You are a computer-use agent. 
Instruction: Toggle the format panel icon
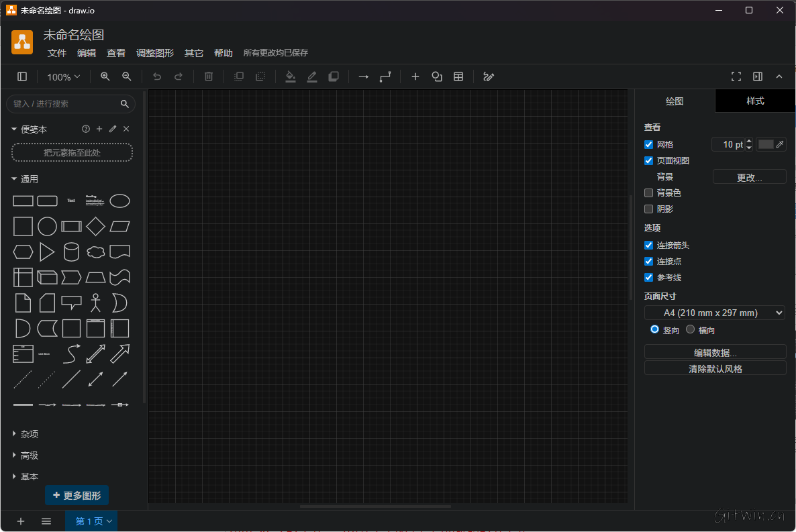[x=758, y=76]
